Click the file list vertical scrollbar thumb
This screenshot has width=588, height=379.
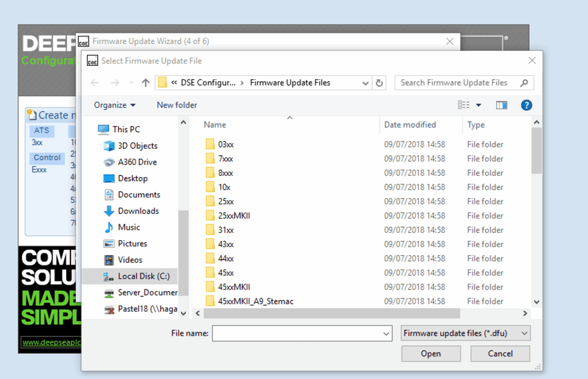click(537, 151)
